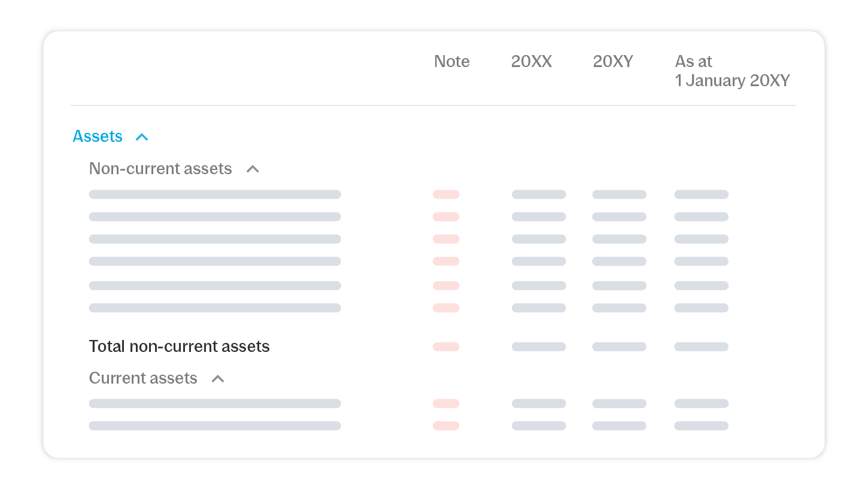
Task: Select the Current assets subheading text
Action: point(143,378)
